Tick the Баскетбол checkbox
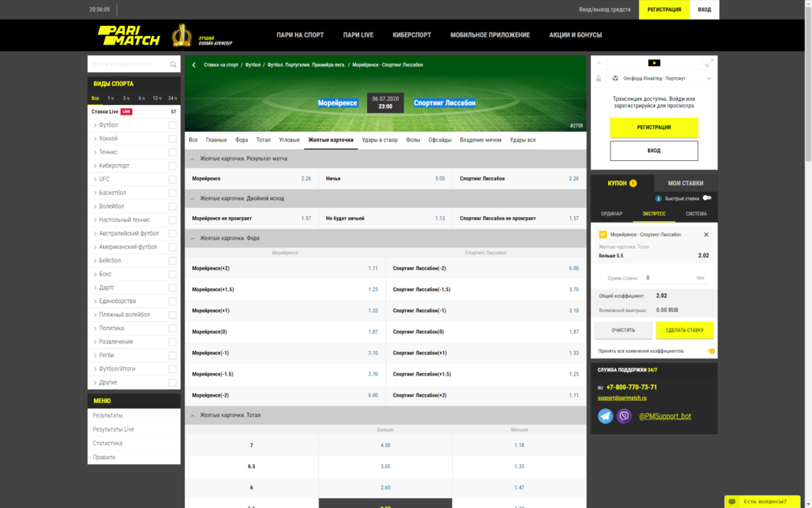 [x=172, y=193]
